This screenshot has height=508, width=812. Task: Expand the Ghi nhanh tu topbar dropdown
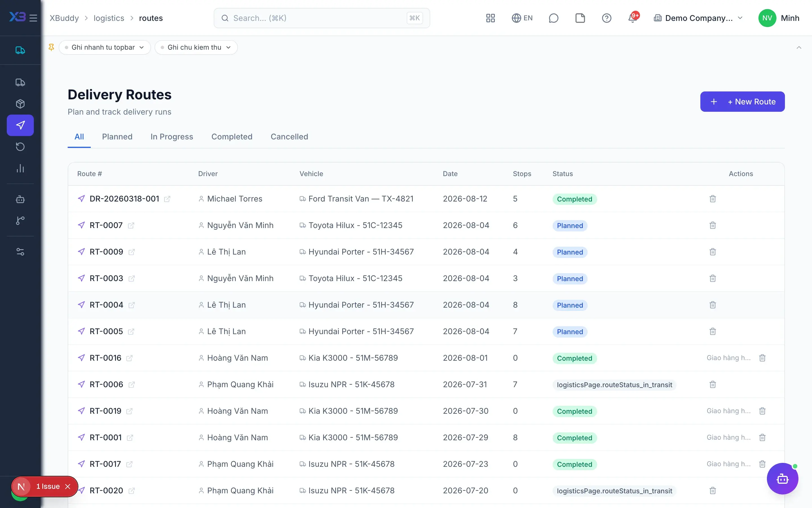(105, 47)
